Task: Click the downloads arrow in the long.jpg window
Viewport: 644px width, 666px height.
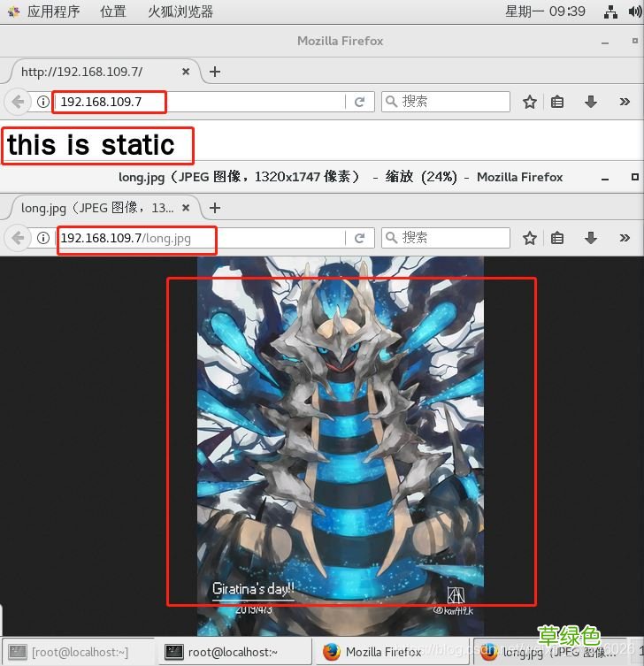Action: 591,239
